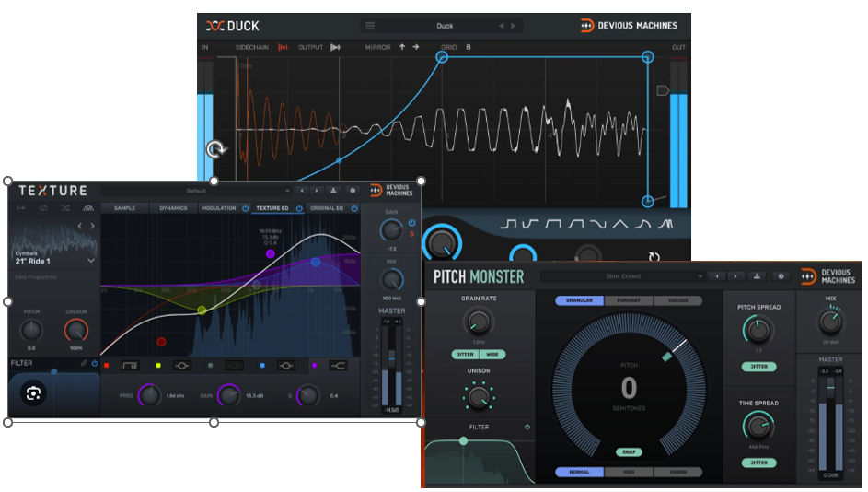Click the Grid value 8 in Duck
The width and height of the screenshot is (868, 492).
(469, 47)
